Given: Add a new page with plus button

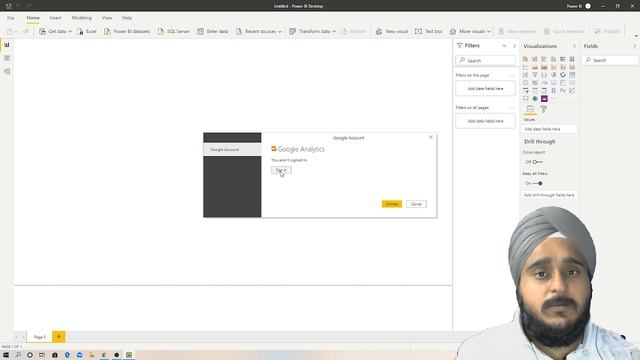Looking at the screenshot, I should tap(59, 337).
